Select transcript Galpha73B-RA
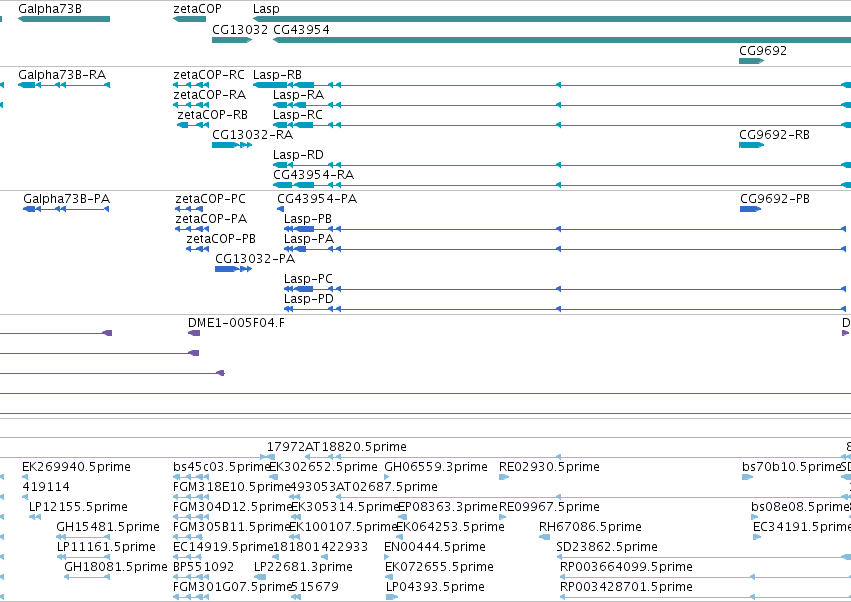Image resolution: width=851 pixels, height=602 pixels. tap(64, 85)
